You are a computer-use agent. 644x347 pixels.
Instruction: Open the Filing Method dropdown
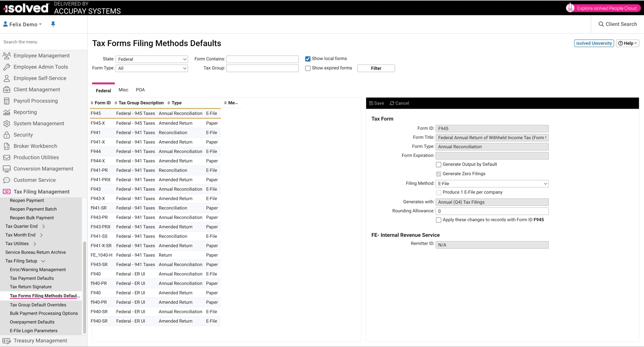tap(492, 184)
